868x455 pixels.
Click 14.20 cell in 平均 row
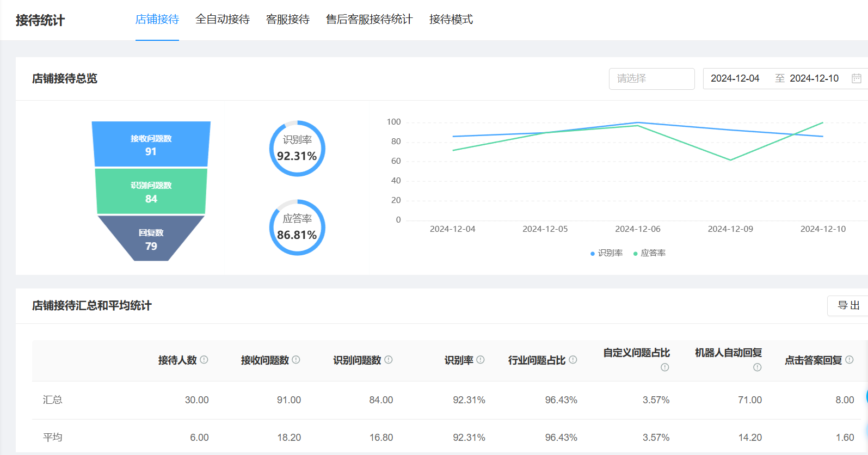click(750, 438)
